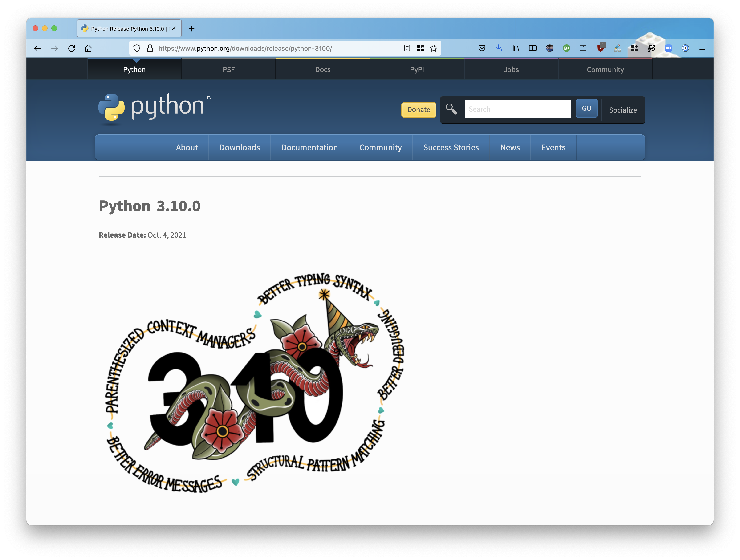Open a new browser tab

pos(191,29)
